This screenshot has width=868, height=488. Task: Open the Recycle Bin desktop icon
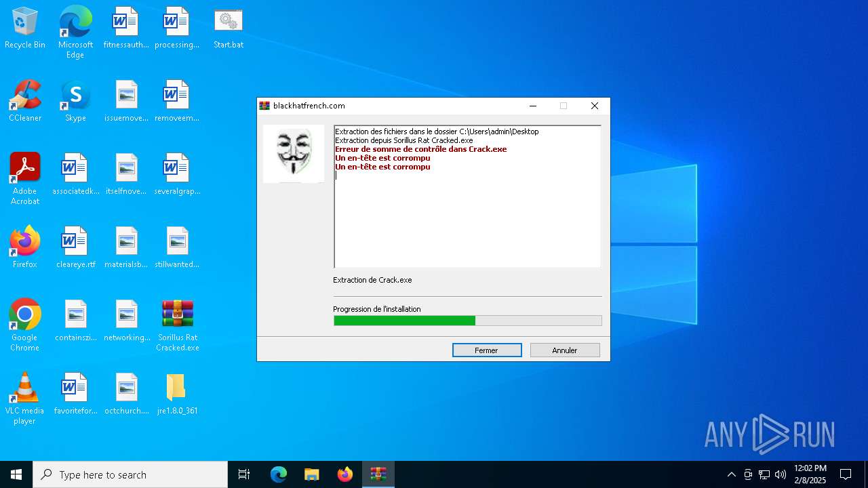click(25, 28)
